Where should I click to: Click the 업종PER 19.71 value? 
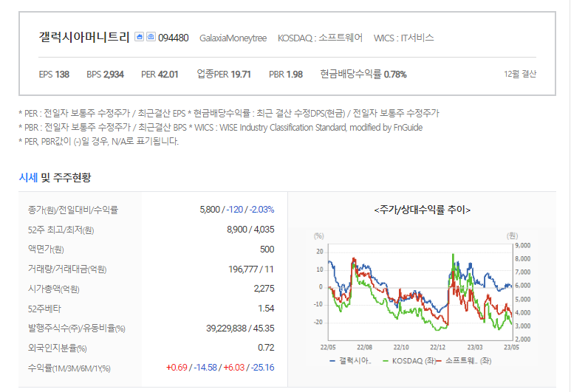click(224, 75)
